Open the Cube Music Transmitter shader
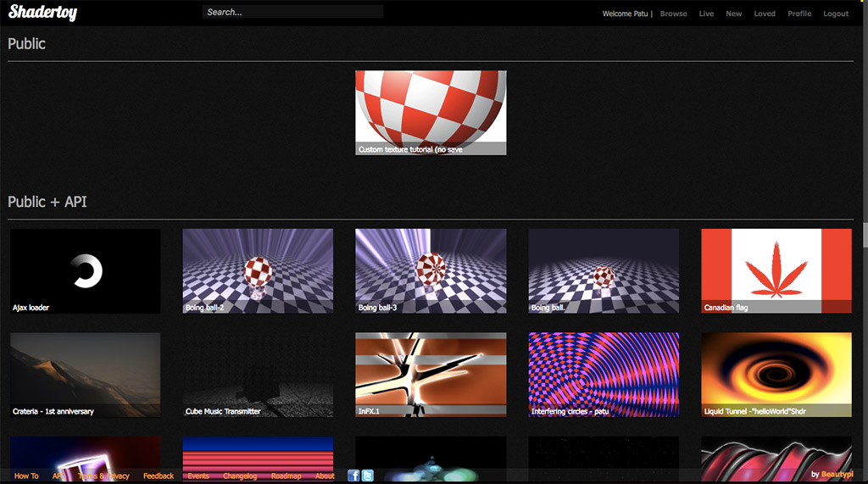The height and width of the screenshot is (484, 868). (258, 375)
